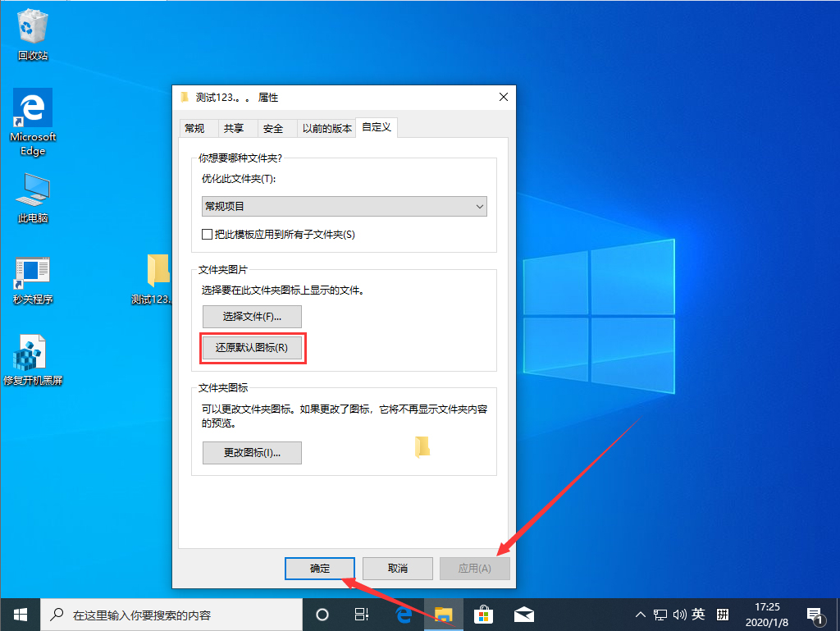Click the 还原默认图标(R) button

click(x=252, y=348)
